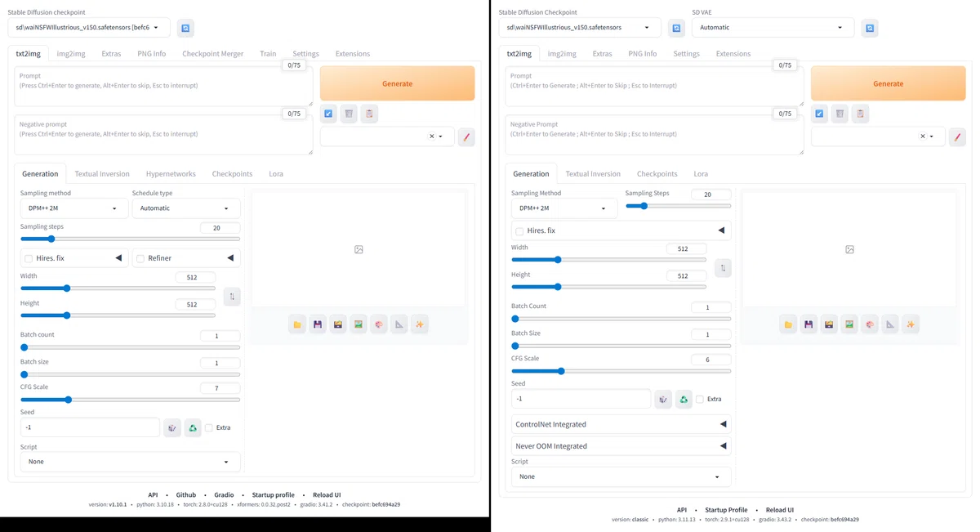
Task: Expand Refiner section with its triangle arrow
Action: (230, 258)
